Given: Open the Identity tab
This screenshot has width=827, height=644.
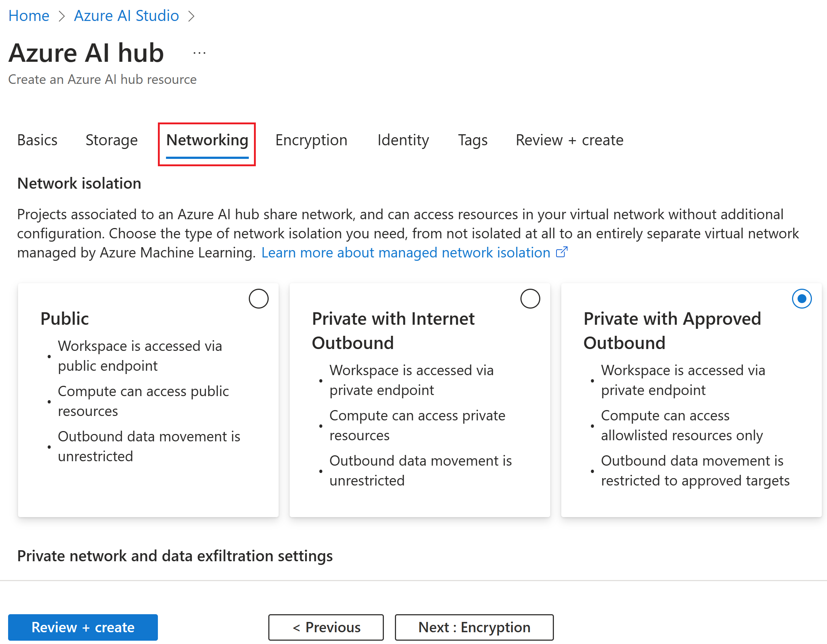Looking at the screenshot, I should click(x=403, y=140).
